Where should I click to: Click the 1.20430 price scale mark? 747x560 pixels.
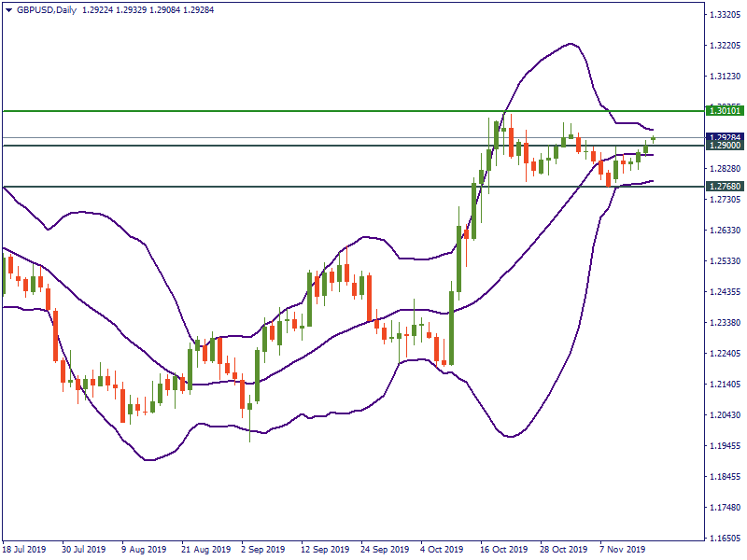[725, 415]
